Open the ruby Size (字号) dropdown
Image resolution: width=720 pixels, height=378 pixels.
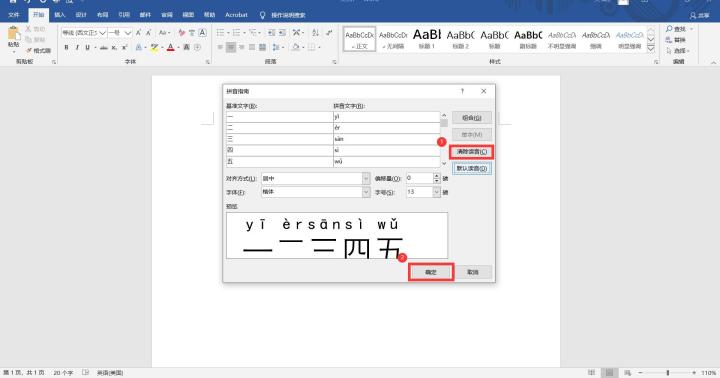[x=436, y=192]
